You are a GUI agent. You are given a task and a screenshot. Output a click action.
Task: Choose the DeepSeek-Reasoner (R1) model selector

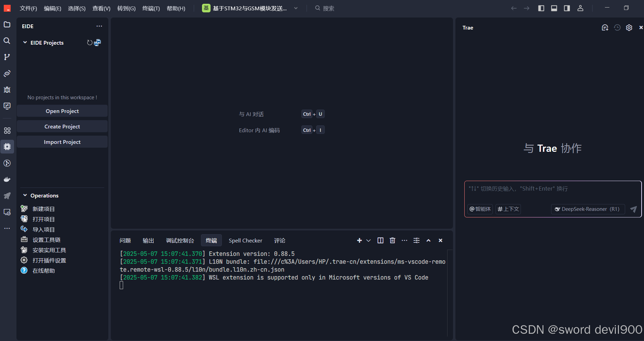[x=588, y=209]
